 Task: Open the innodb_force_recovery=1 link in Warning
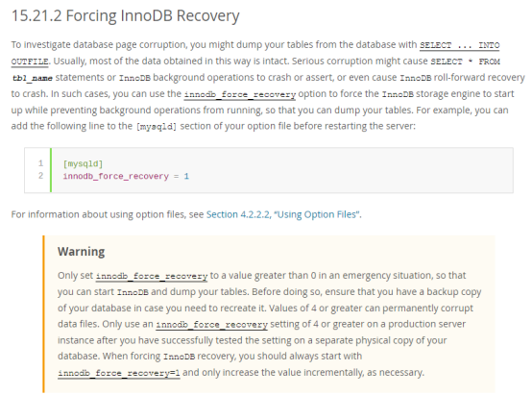(x=119, y=373)
